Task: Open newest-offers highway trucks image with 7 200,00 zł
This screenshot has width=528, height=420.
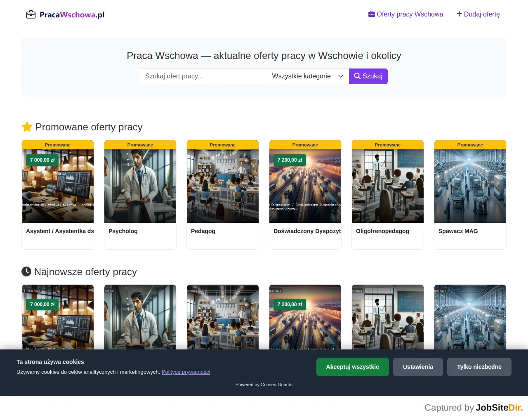Action: (x=305, y=317)
